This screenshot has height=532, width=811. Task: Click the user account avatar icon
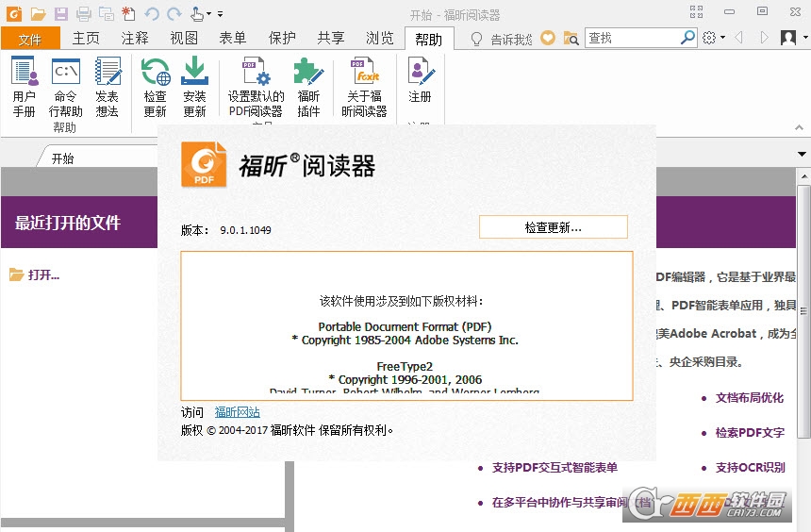point(788,38)
